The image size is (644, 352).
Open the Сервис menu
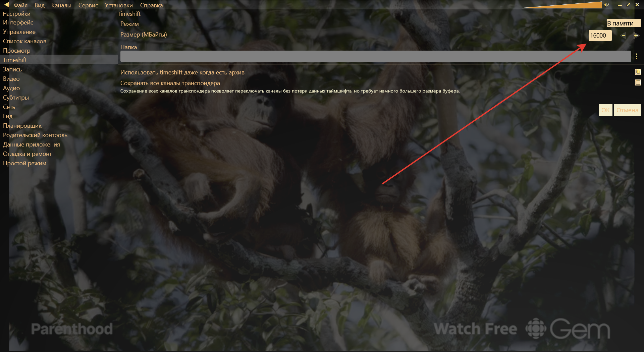click(x=88, y=5)
